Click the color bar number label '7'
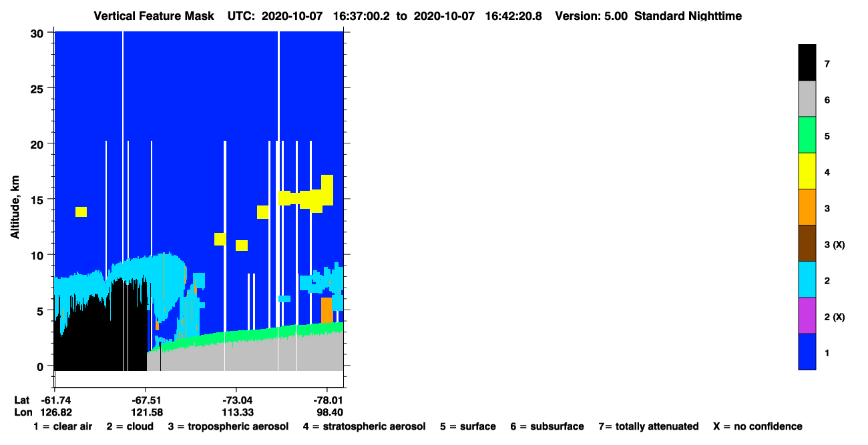 click(x=827, y=64)
